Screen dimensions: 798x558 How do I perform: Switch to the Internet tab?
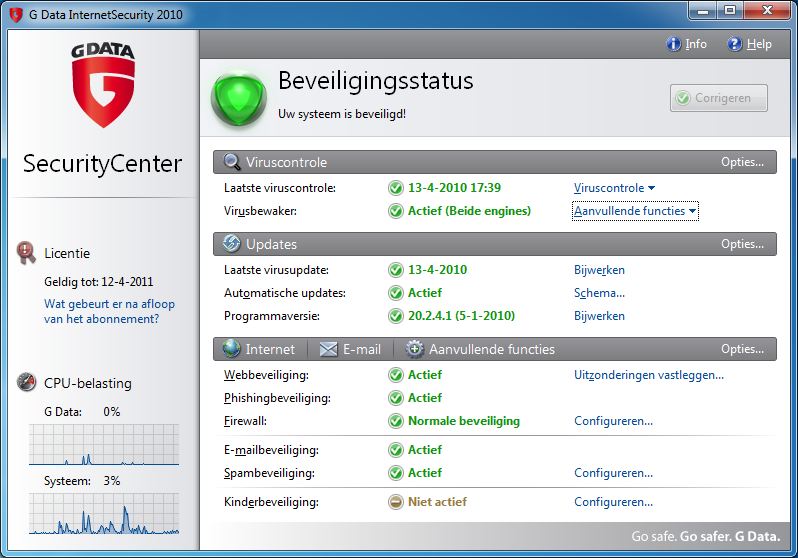tap(260, 349)
